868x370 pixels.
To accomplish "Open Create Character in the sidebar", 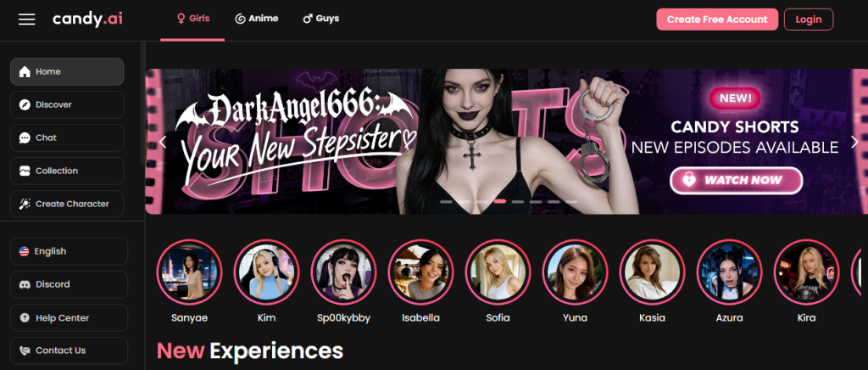I will click(67, 204).
